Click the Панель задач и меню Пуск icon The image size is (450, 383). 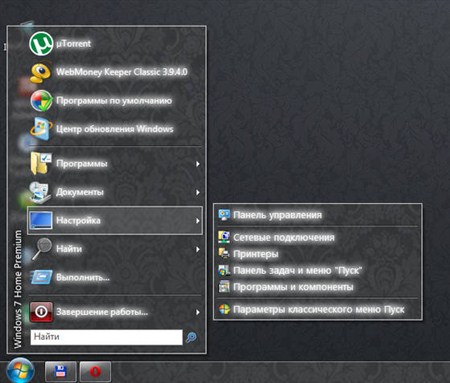pos(224,270)
